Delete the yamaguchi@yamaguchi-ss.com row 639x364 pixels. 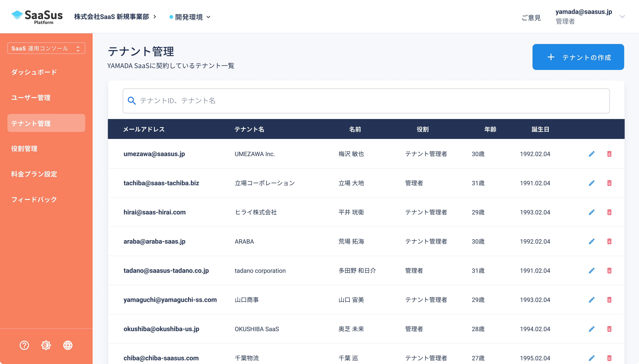[x=609, y=300]
